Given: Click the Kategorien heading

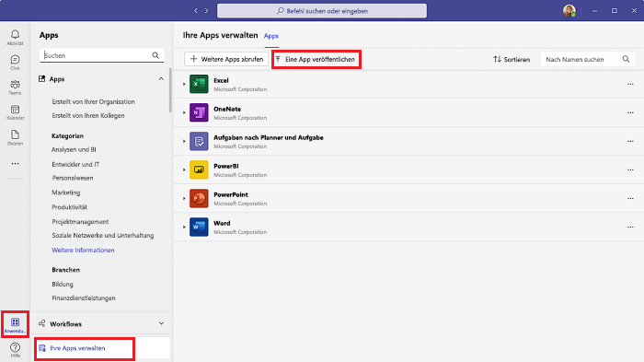Looking at the screenshot, I should click(x=68, y=135).
